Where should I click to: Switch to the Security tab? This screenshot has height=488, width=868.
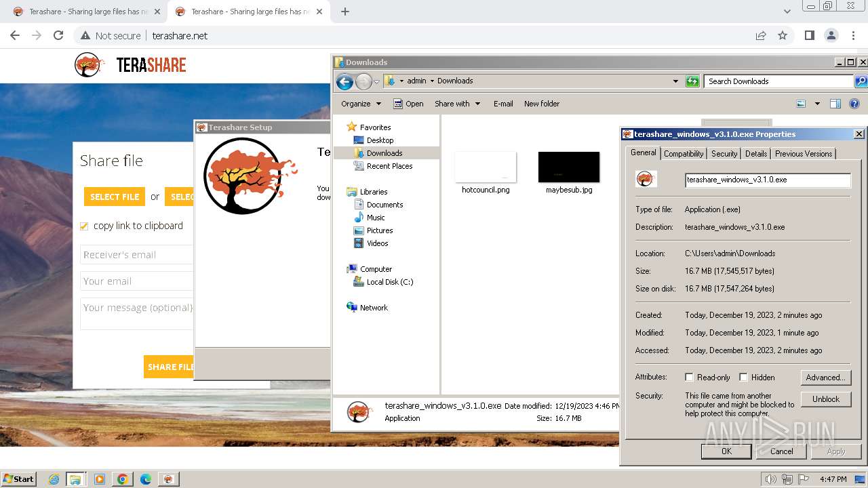pos(724,154)
